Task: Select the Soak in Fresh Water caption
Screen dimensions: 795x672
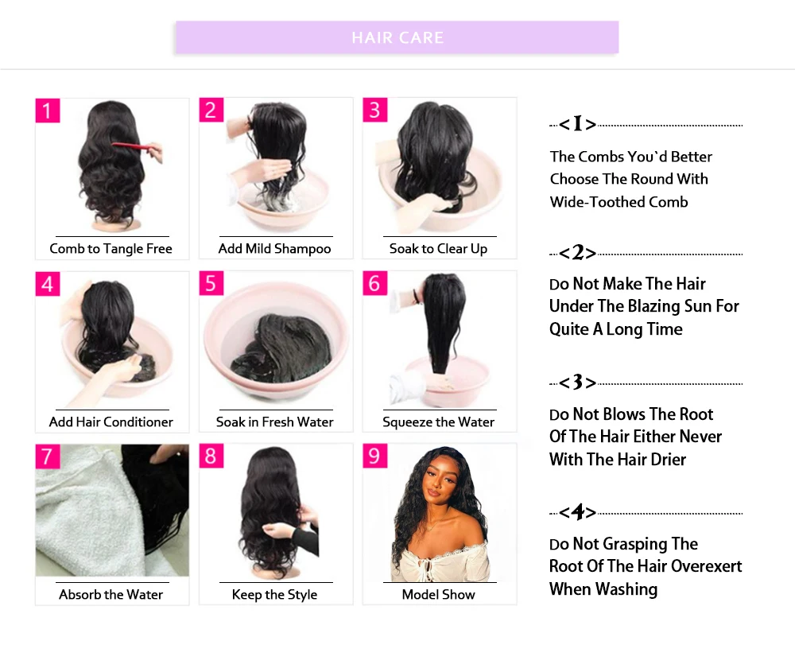Action: 275,422
